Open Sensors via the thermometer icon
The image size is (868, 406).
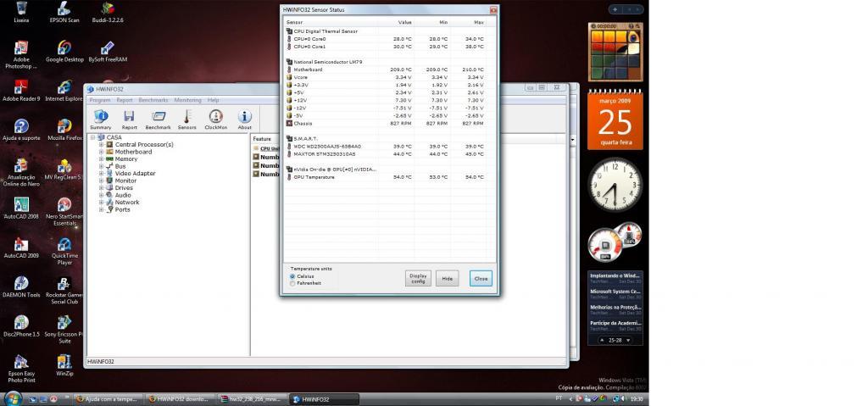click(187, 120)
